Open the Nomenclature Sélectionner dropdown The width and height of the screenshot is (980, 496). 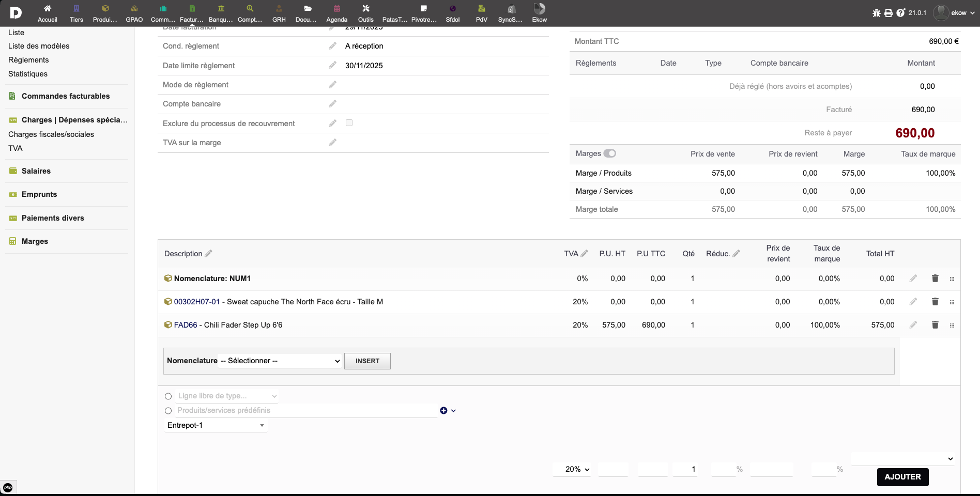(280, 361)
